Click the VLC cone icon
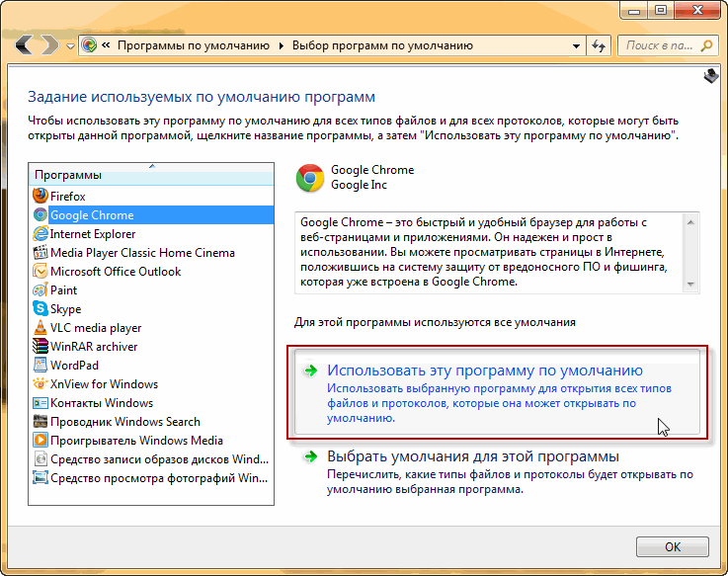This screenshot has width=728, height=576. (x=40, y=327)
